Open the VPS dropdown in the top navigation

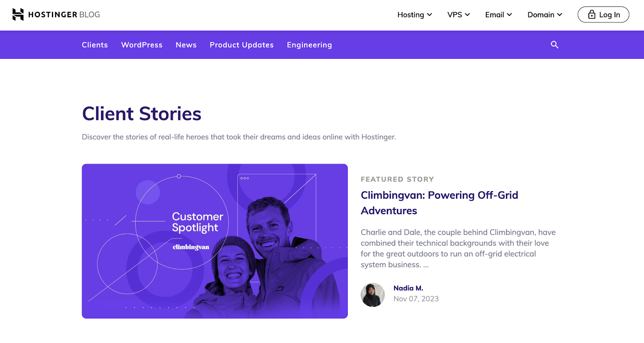pos(458,14)
